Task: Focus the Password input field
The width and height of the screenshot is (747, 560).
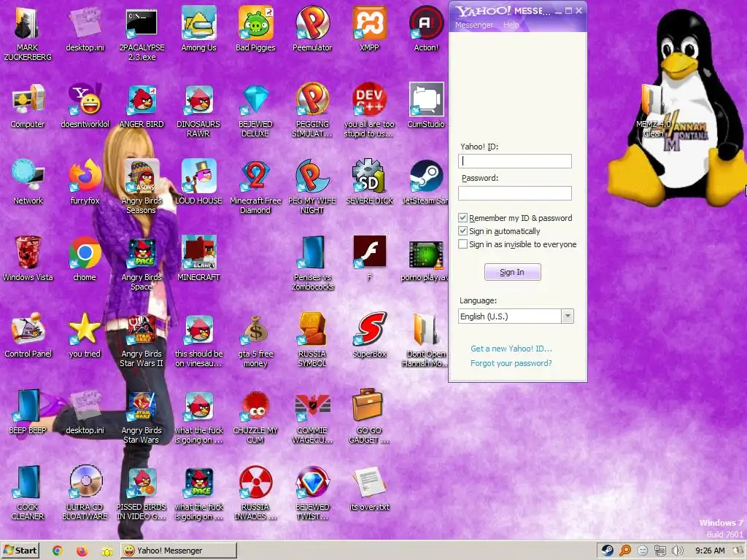Action: [515, 192]
